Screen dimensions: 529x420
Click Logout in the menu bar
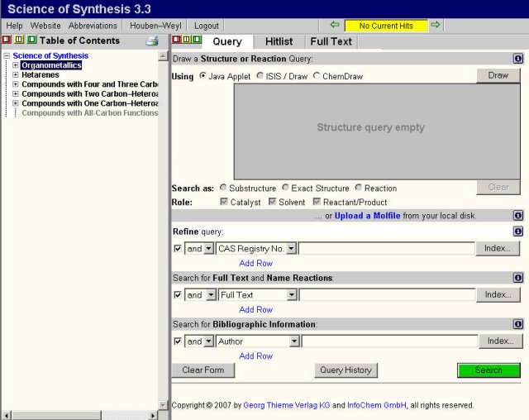click(207, 26)
